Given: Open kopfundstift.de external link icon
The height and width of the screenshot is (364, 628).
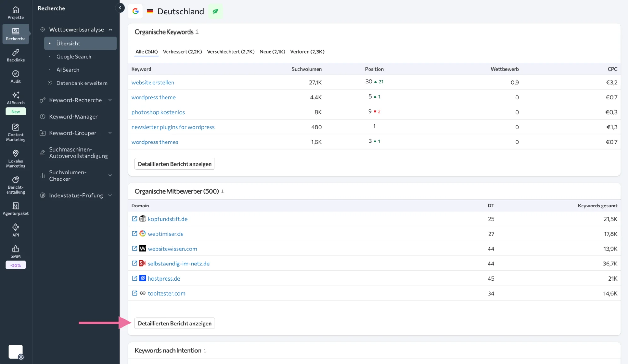Looking at the screenshot, I should (x=134, y=219).
